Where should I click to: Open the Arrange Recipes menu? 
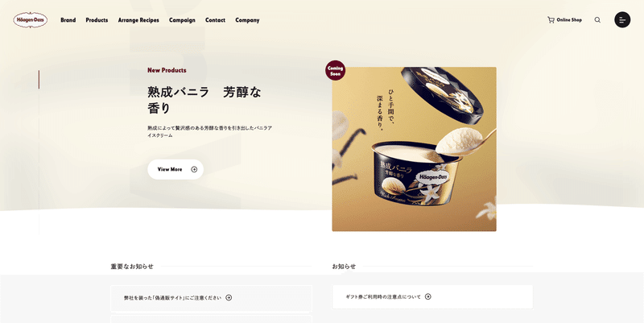138,20
